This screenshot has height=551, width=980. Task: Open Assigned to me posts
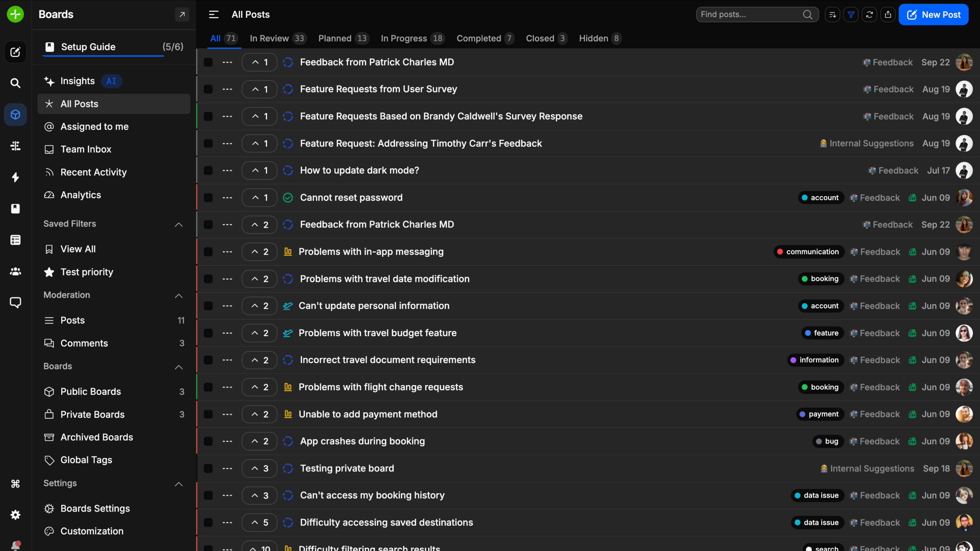94,126
